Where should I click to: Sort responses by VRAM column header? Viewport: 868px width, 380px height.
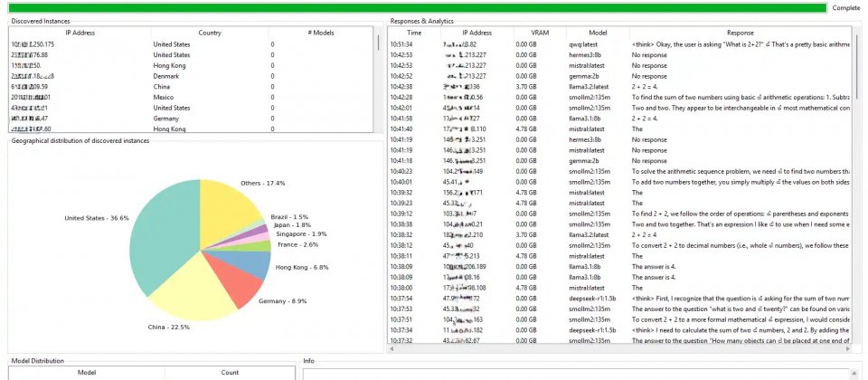coord(526,33)
